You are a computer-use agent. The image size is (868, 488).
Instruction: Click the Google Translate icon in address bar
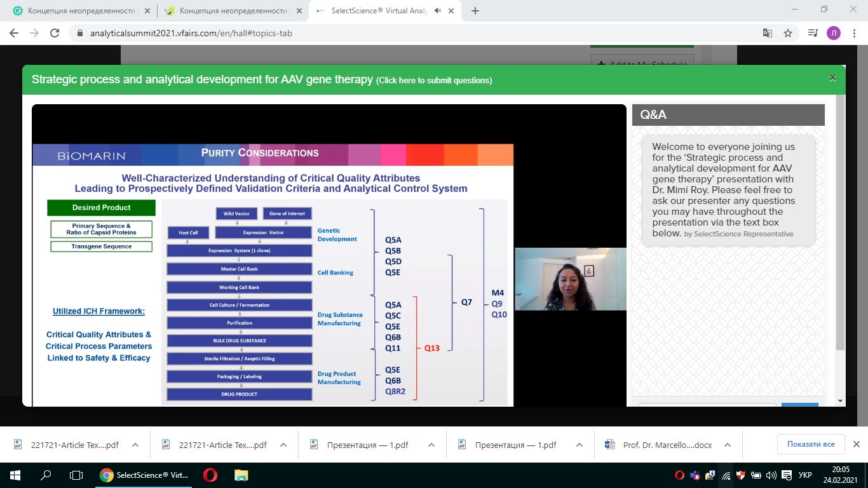coord(767,33)
